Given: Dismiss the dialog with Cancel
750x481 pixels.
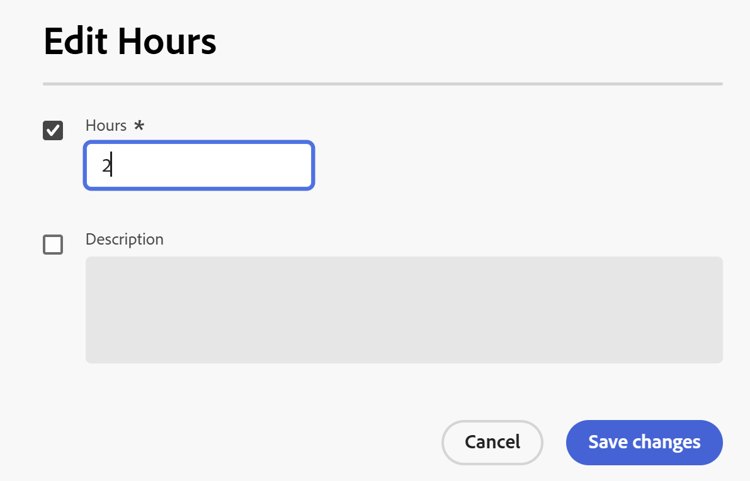Looking at the screenshot, I should pyautogui.click(x=492, y=442).
